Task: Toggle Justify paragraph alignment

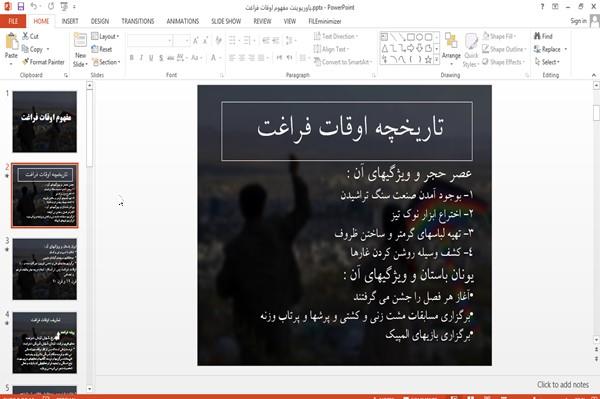Action: pyautogui.click(x=261, y=58)
